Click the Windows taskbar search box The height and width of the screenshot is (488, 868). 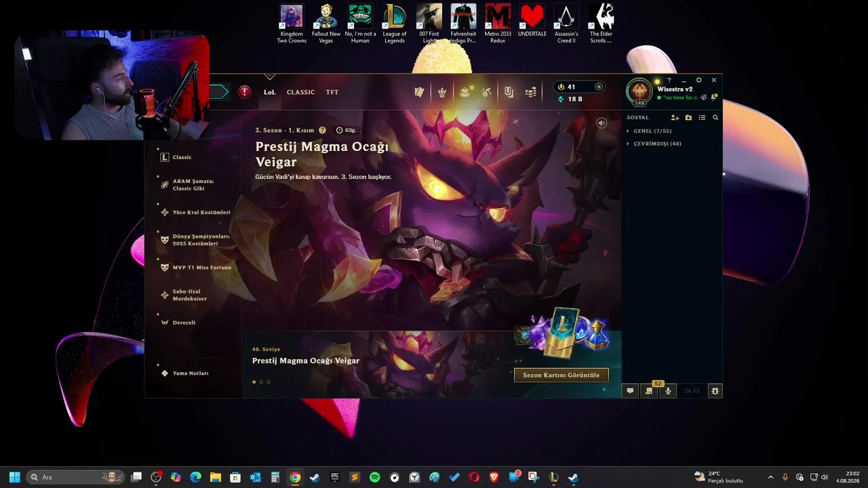coord(75,477)
